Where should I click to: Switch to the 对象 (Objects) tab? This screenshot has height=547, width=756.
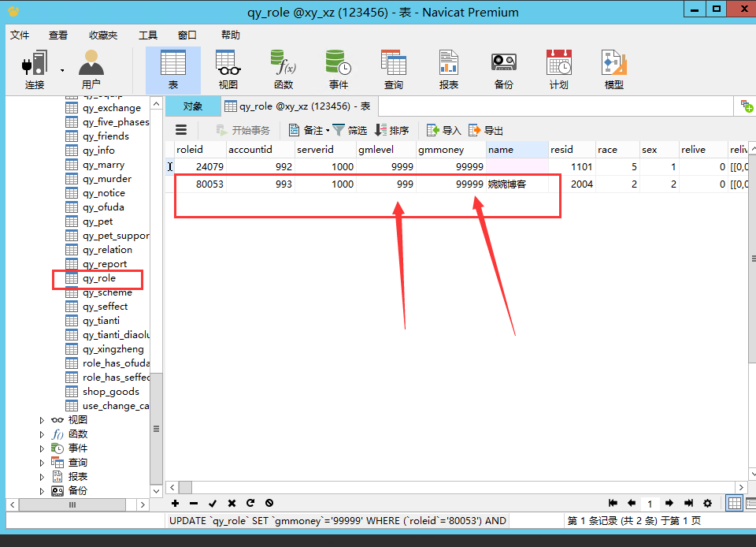pos(193,106)
